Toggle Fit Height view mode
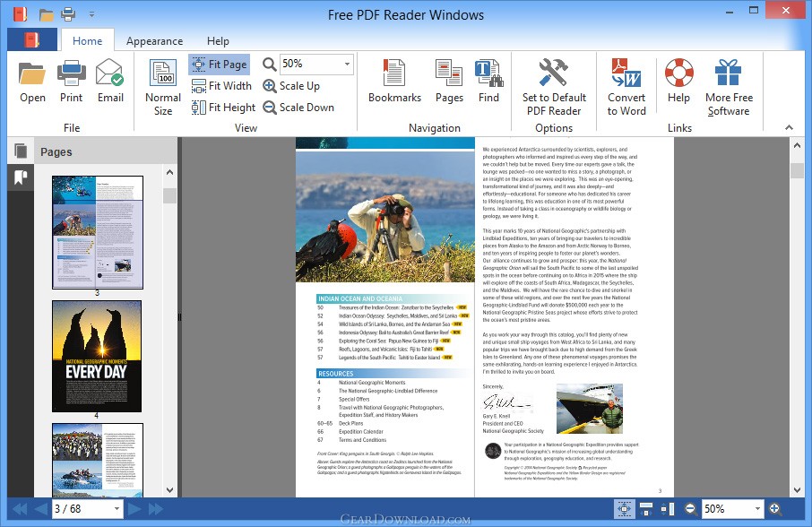This screenshot has width=812, height=527. point(223,108)
